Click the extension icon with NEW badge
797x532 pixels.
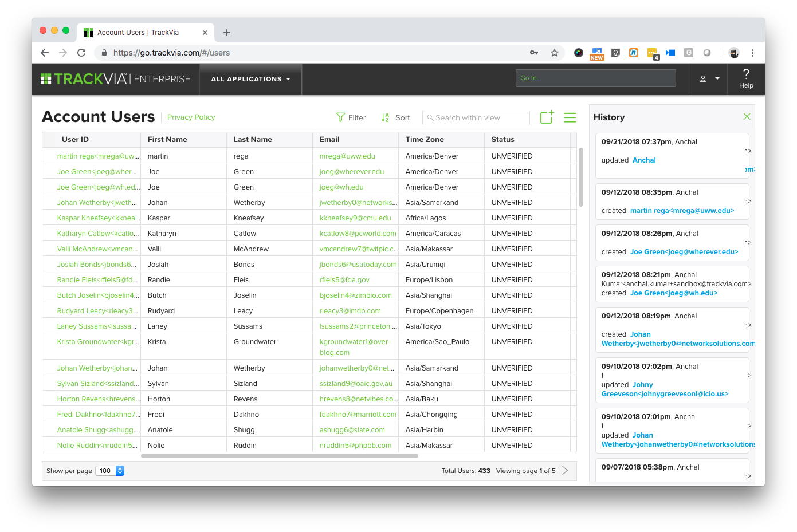point(597,53)
